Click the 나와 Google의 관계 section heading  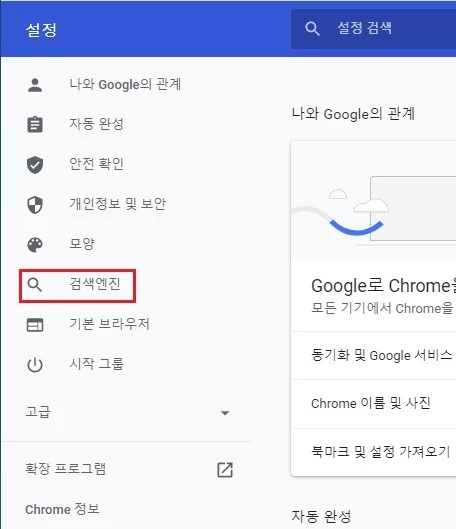(x=353, y=114)
